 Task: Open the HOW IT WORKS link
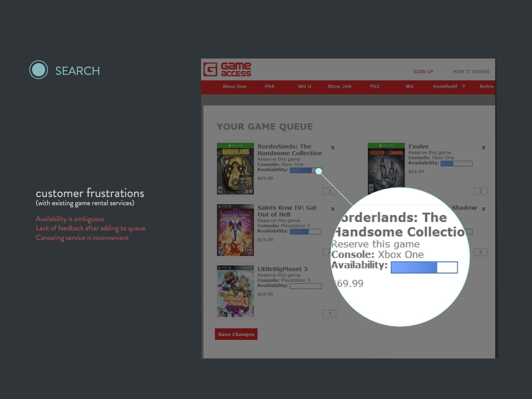[471, 72]
